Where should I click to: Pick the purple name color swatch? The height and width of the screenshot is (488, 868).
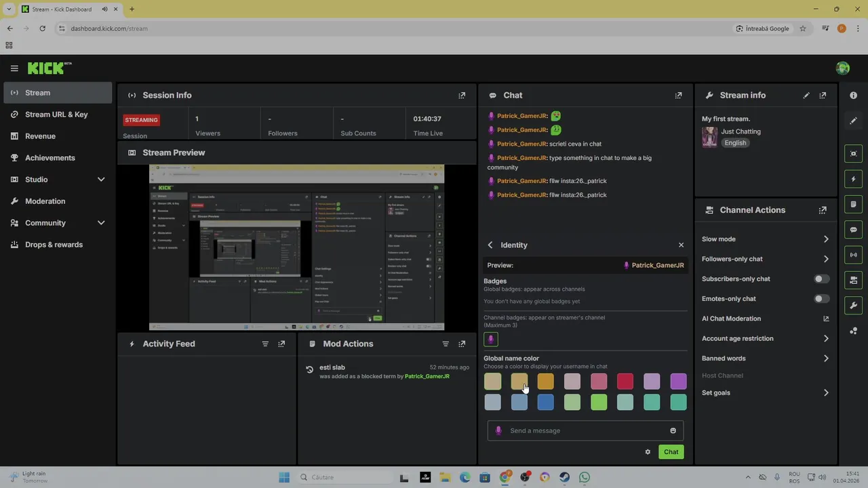pos(678,382)
